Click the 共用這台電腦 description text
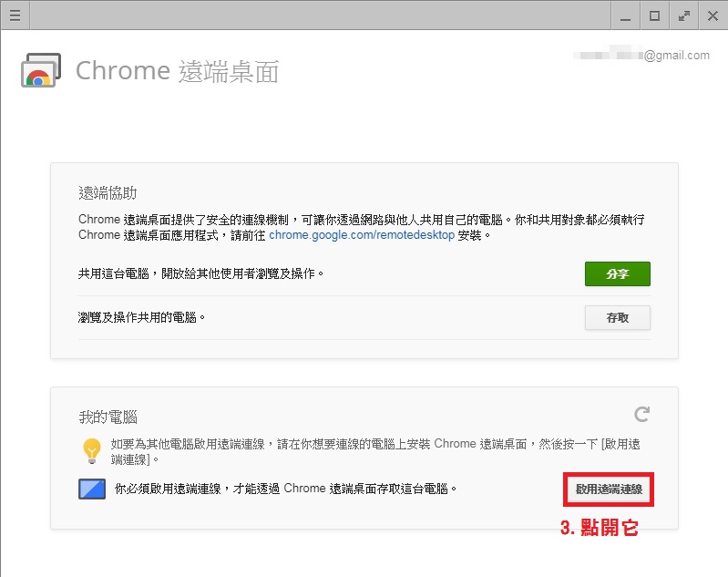 point(201,273)
